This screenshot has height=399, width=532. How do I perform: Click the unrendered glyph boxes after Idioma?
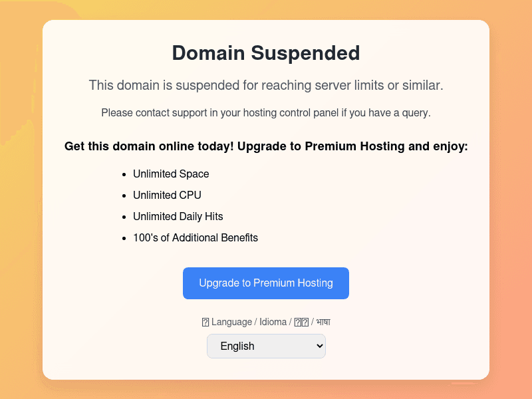click(x=301, y=323)
